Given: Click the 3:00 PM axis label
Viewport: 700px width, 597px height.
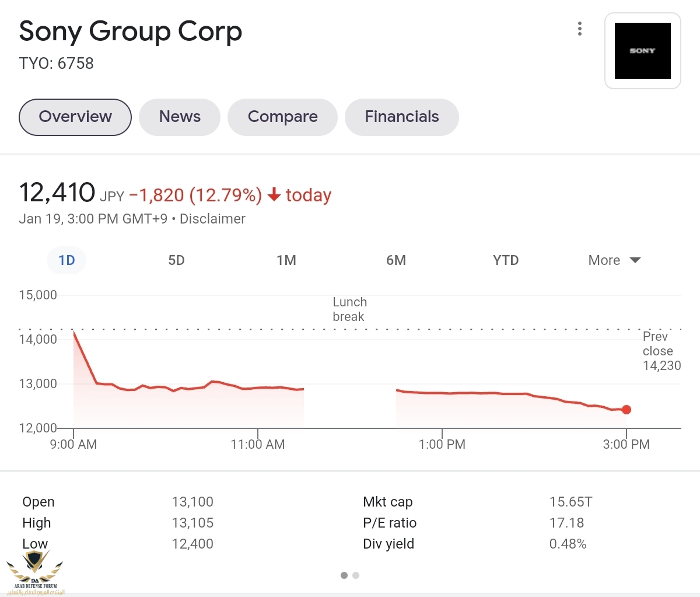Looking at the screenshot, I should (626, 445).
